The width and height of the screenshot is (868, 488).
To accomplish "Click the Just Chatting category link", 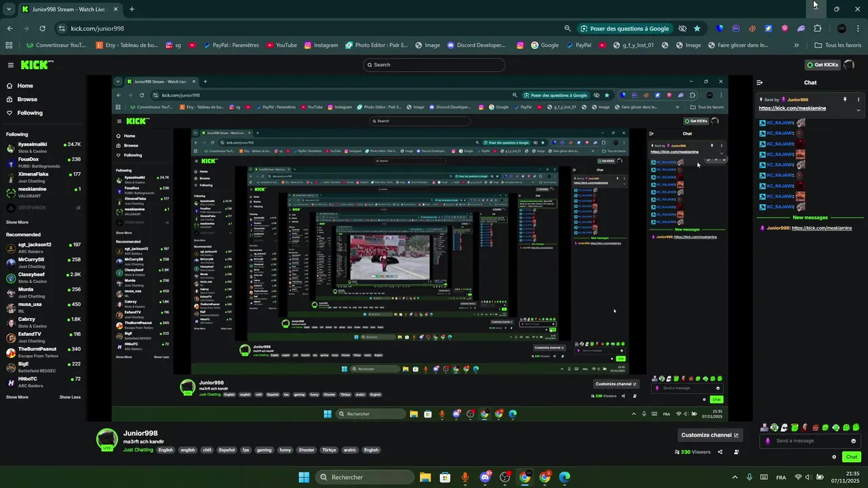I will tap(138, 450).
